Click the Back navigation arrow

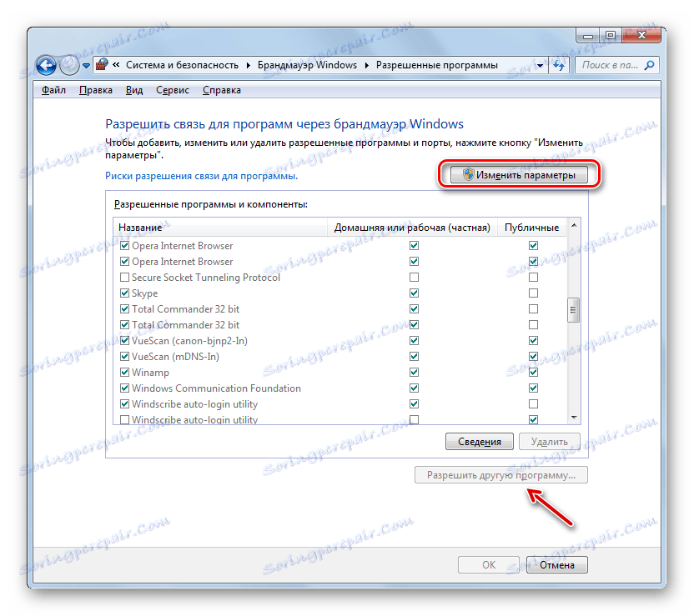click(46, 66)
